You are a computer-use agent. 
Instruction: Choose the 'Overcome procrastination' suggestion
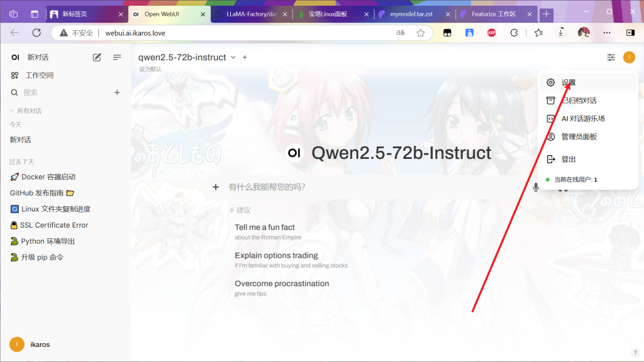coord(282,288)
